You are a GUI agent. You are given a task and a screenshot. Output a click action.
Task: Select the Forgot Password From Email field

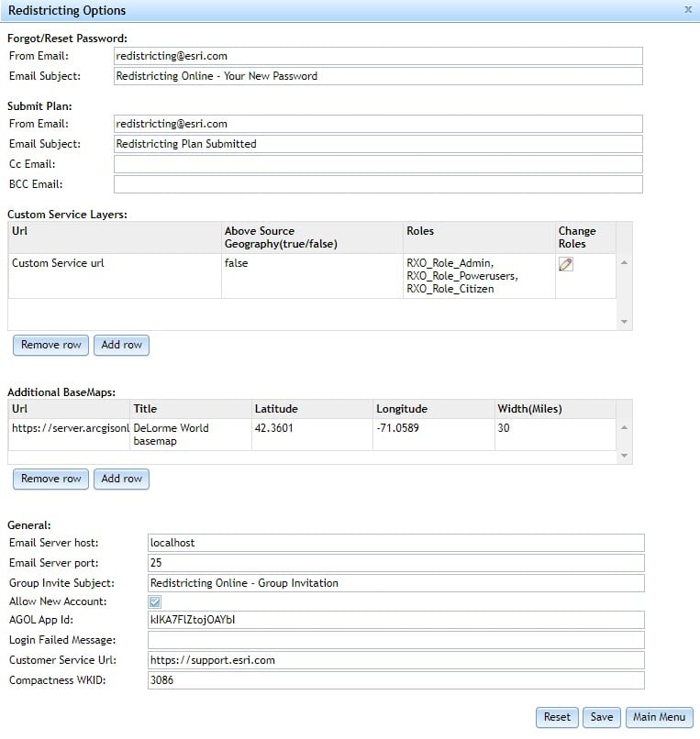coord(376,56)
